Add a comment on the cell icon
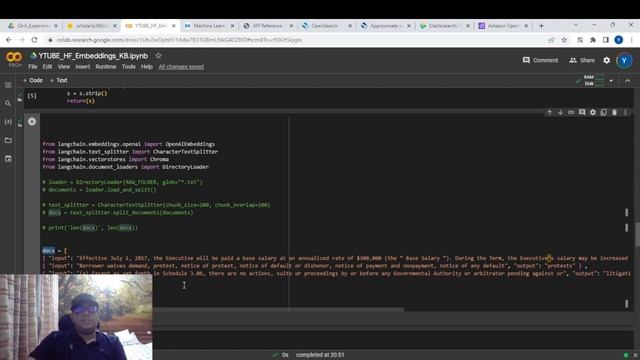This screenshot has height=360, width=640. 582,112
